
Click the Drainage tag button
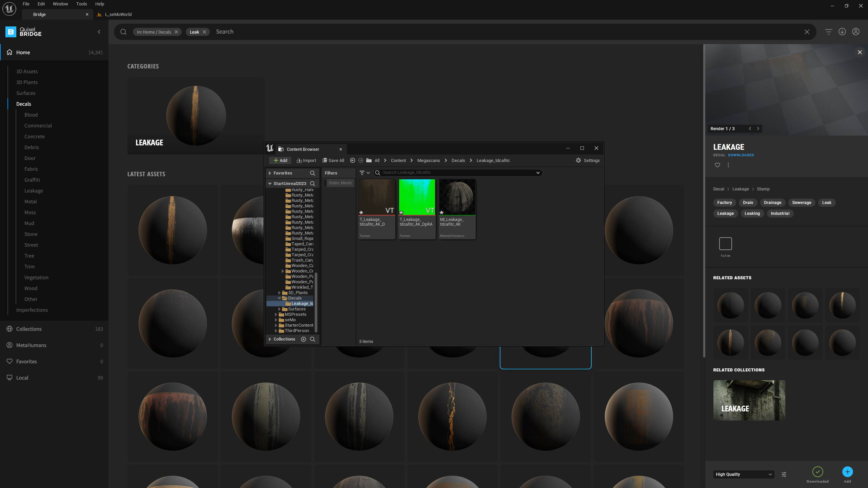[x=772, y=202]
